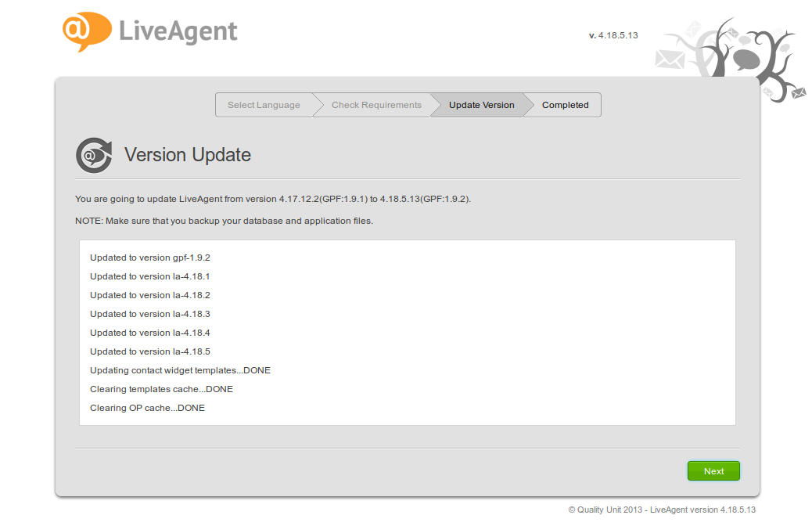Click the version number in the header
Image resolution: width=812 pixels, height=526 pixels.
(613, 36)
